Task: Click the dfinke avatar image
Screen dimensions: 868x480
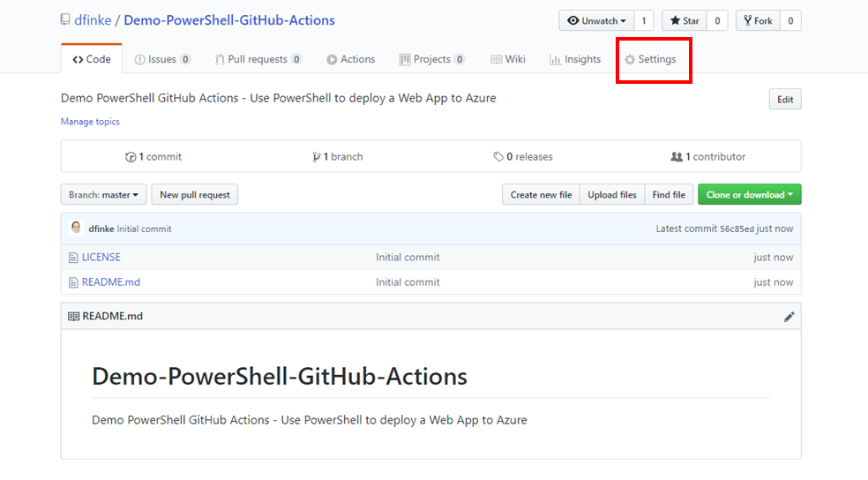Action: click(77, 228)
